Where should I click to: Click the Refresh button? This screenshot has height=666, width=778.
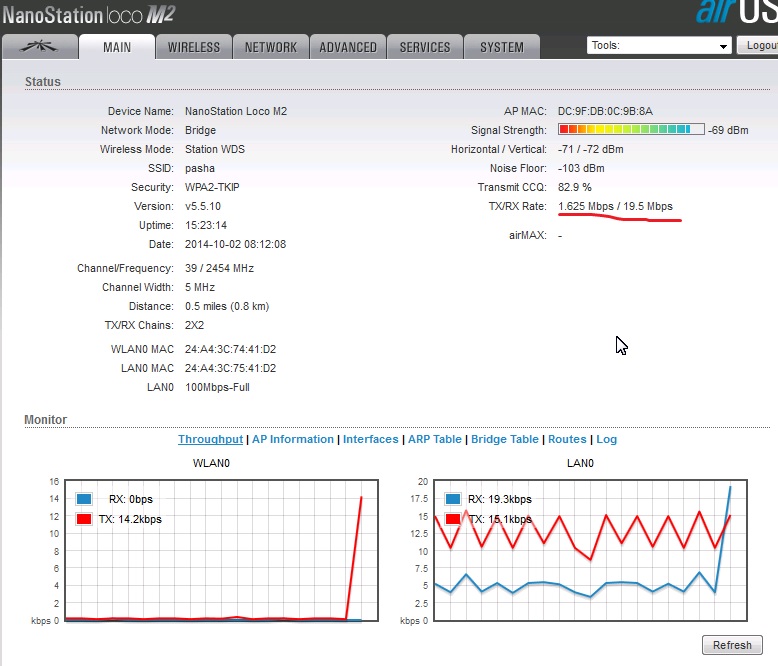[732, 645]
